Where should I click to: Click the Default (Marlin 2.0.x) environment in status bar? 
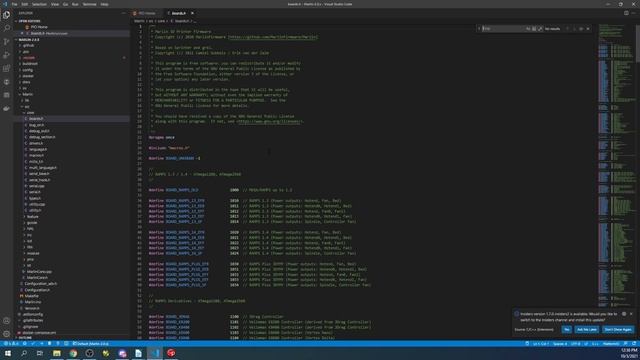pyautogui.click(x=91, y=344)
